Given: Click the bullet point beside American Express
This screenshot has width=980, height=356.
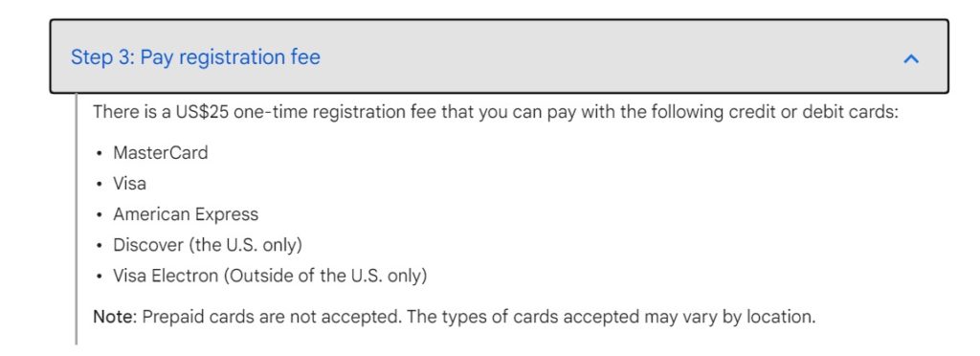Looking at the screenshot, I should 99,215.
